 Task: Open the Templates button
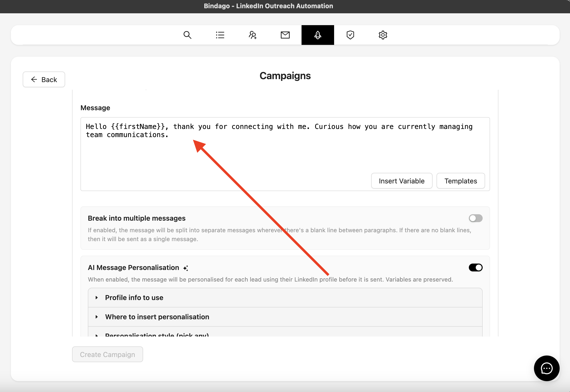pos(461,181)
